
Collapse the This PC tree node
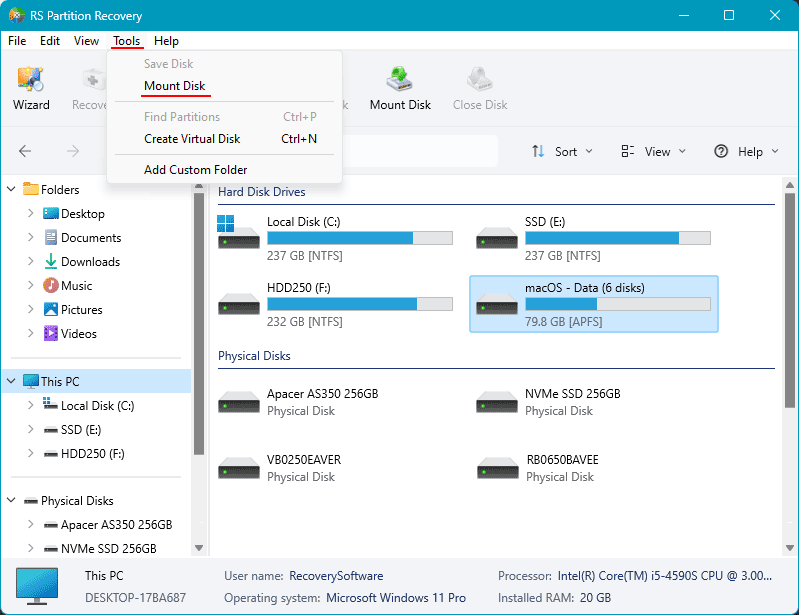point(11,381)
